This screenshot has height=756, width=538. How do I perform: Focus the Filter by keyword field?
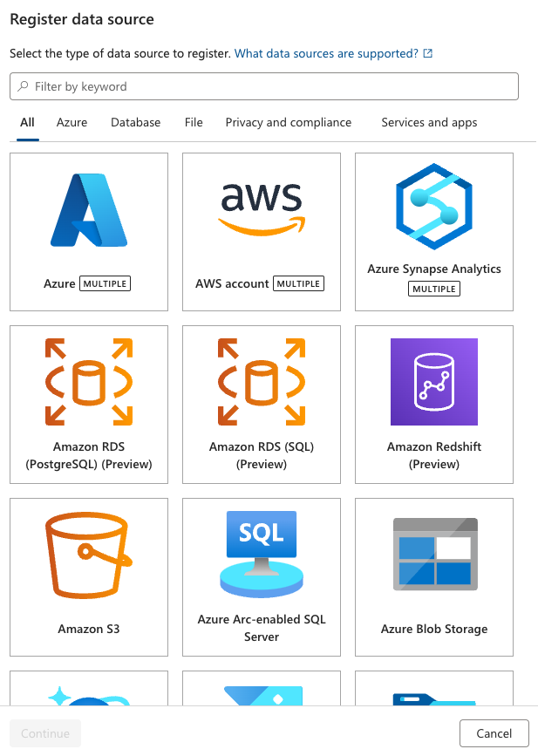click(264, 86)
